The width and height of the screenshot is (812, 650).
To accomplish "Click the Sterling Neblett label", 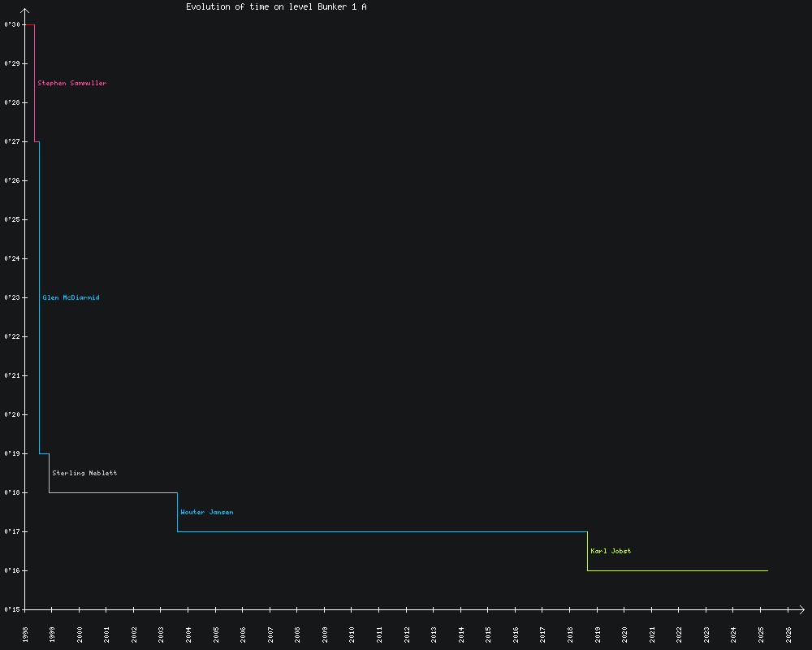I will 84,473.
